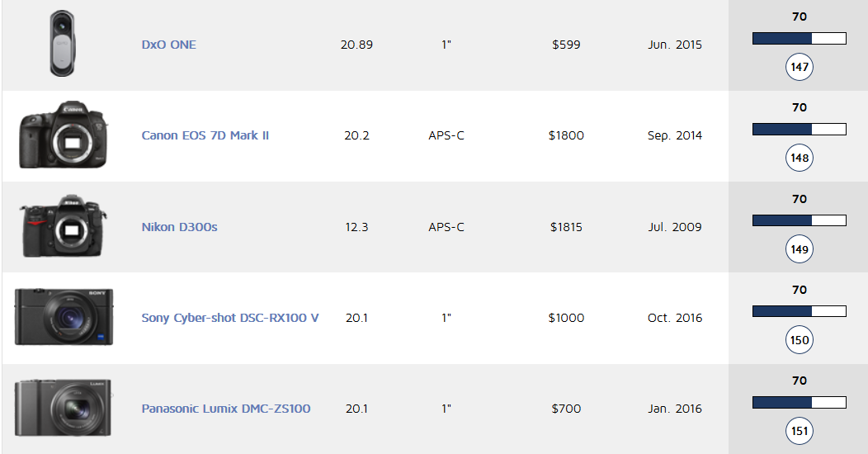Viewport: 868px width, 454px height.
Task: Open Sony Cyber-shot DSC-RX100 V link
Action: [229, 318]
